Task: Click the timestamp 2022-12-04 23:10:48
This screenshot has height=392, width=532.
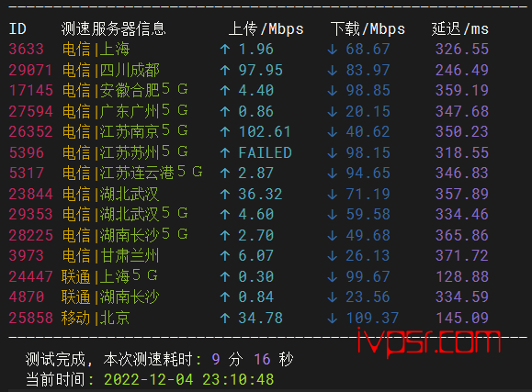Action: coord(188,379)
